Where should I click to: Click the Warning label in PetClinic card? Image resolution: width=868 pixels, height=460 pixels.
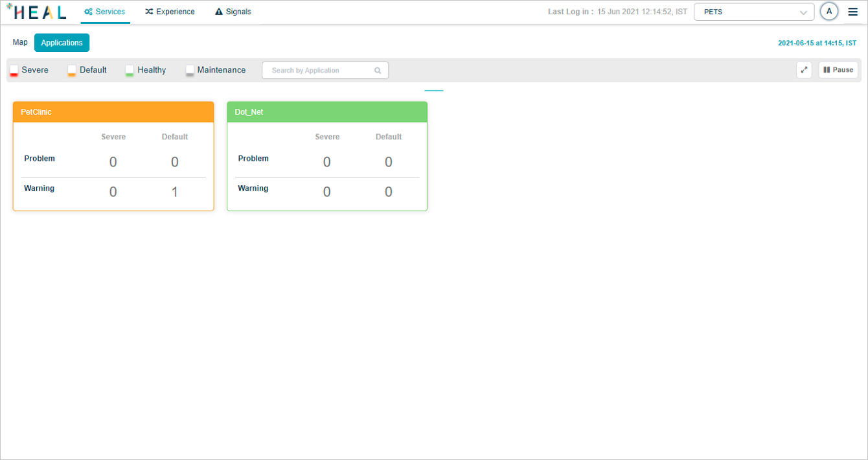(x=40, y=189)
